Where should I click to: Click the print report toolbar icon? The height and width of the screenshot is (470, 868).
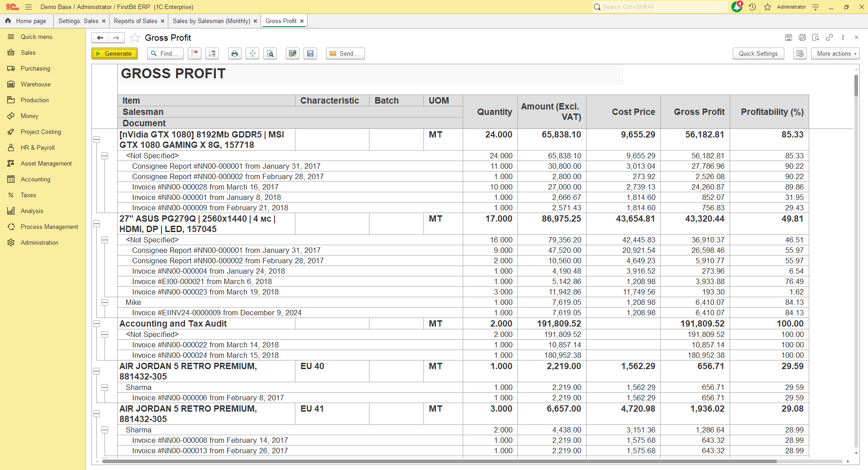(234, 53)
